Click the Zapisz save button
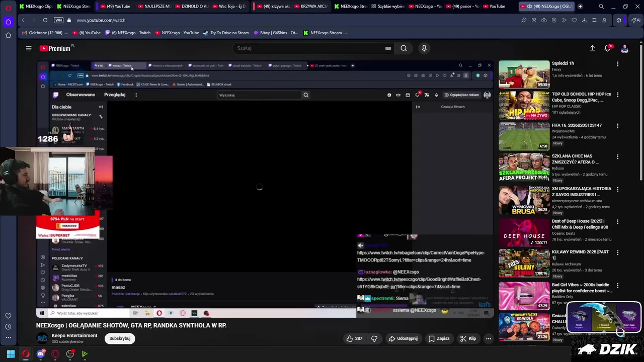Viewport: 644px width, 362px height. (439, 338)
